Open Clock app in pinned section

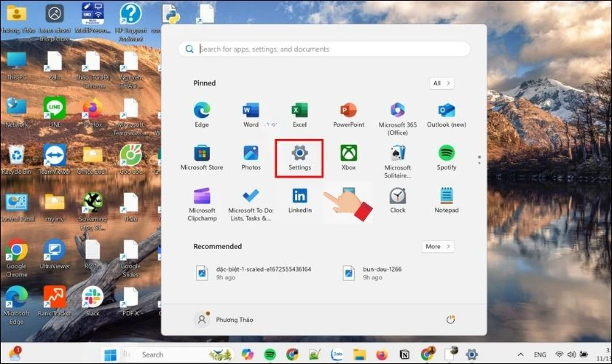coord(398,199)
